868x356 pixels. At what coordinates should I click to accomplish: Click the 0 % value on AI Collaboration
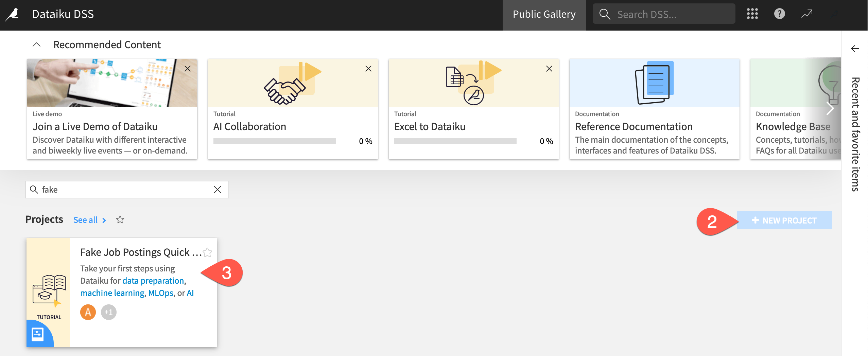click(366, 141)
